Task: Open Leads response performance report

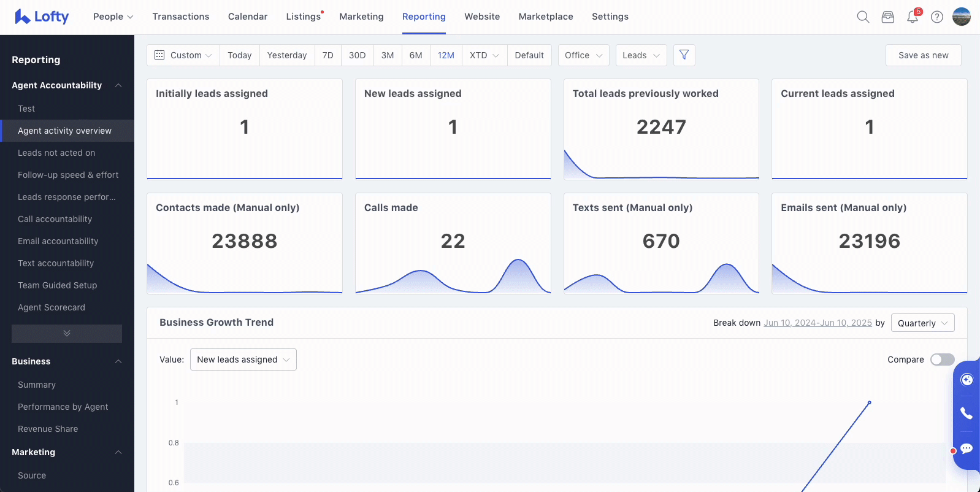Action: pos(67,197)
